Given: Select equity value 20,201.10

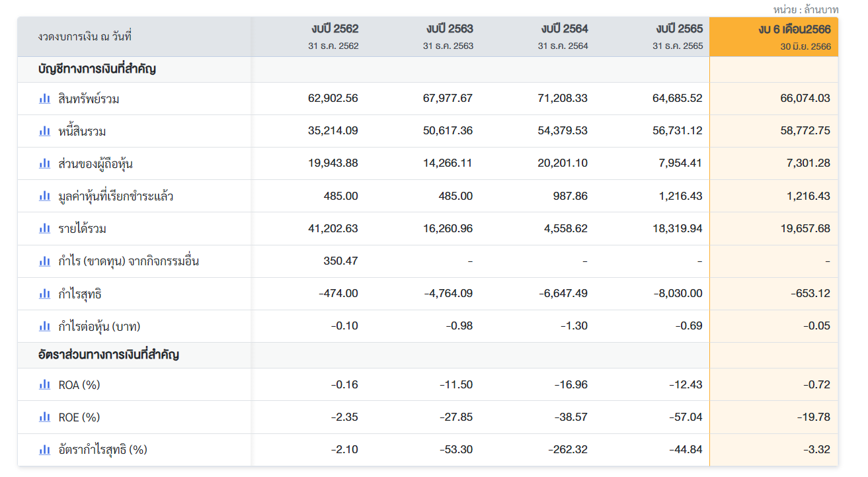Looking at the screenshot, I should pyautogui.click(x=563, y=163).
